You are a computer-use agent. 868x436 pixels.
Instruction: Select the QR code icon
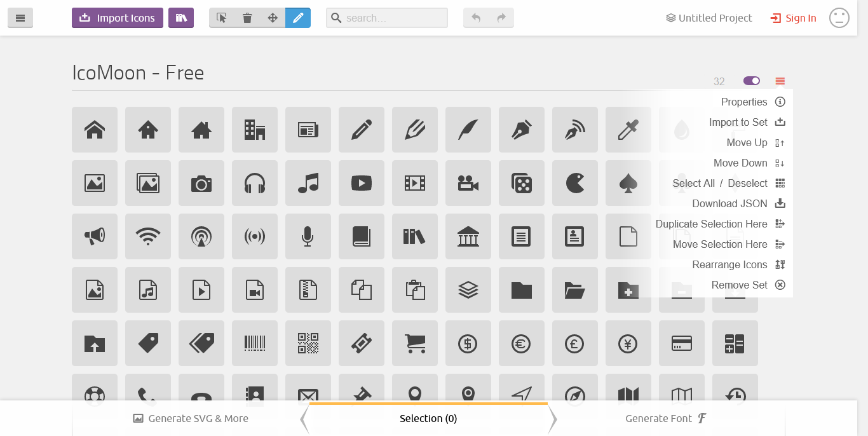[x=308, y=343]
